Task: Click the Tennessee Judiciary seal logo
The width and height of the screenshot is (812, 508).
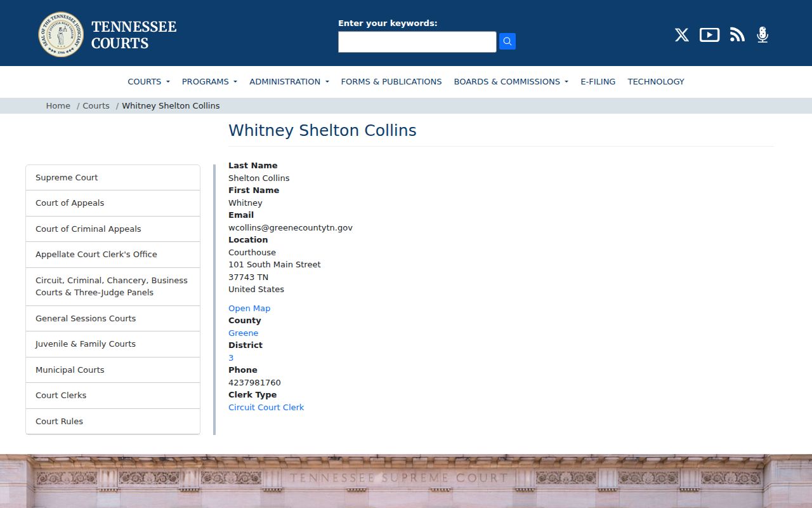Action: click(61, 34)
